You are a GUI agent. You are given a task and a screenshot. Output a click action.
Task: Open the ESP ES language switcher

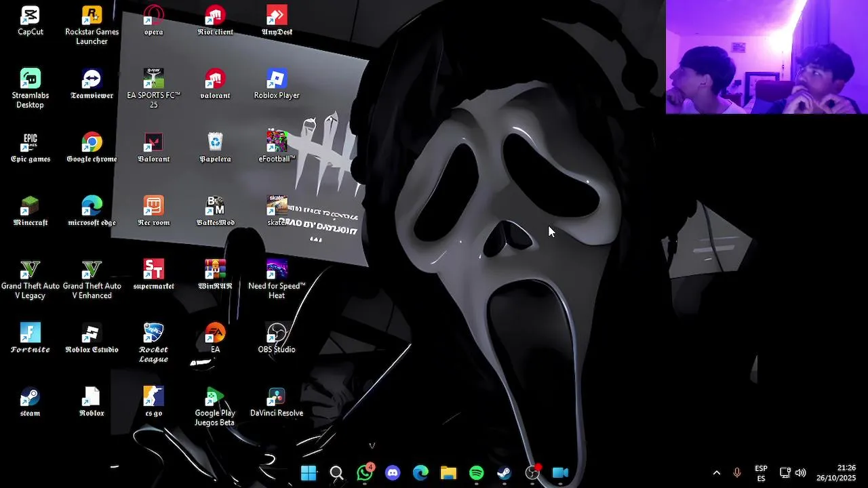click(x=761, y=473)
